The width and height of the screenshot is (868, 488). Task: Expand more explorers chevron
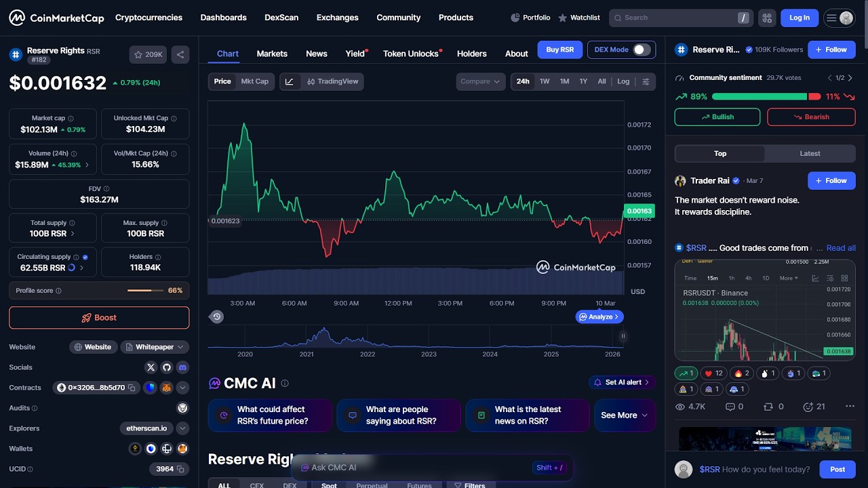(182, 428)
